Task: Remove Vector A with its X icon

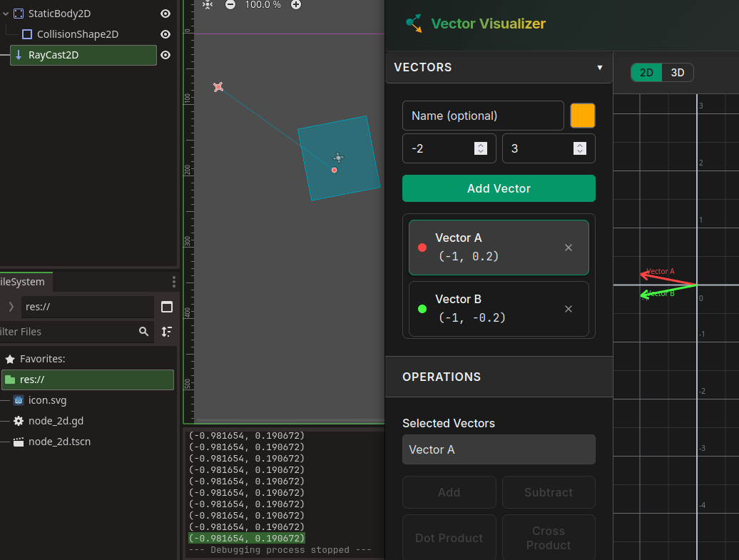Action: (x=569, y=248)
